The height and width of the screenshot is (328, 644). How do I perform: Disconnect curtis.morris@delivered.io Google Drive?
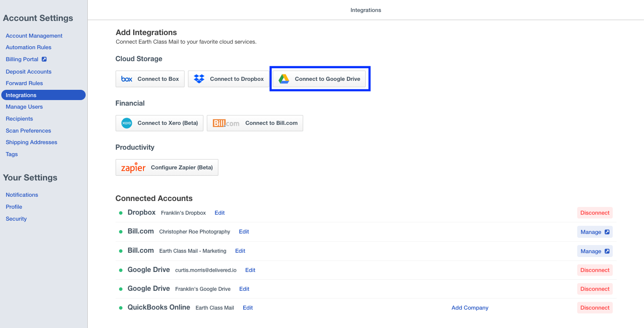click(594, 270)
